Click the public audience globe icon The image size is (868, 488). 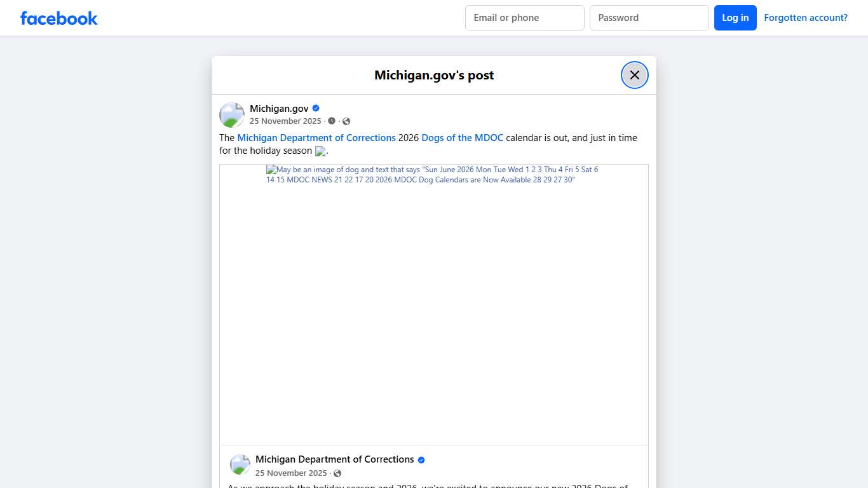point(346,121)
